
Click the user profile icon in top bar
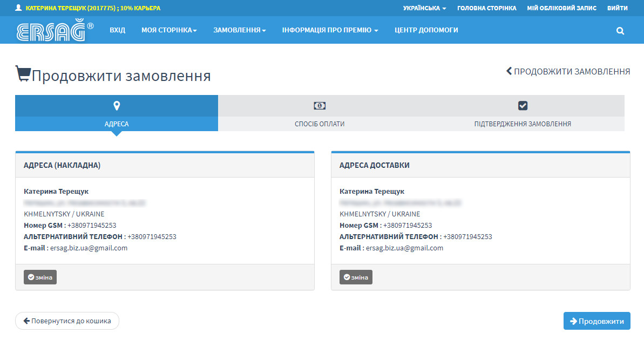(x=18, y=8)
